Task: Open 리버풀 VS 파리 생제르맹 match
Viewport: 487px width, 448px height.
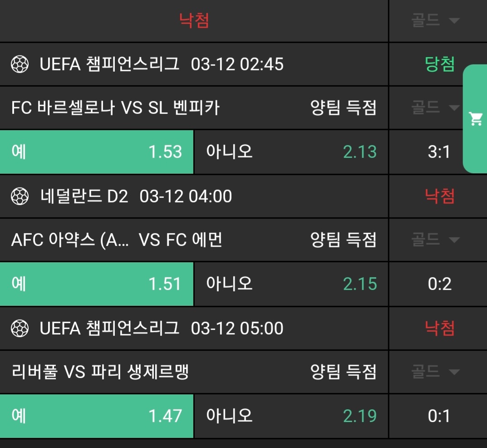Action: (100, 372)
